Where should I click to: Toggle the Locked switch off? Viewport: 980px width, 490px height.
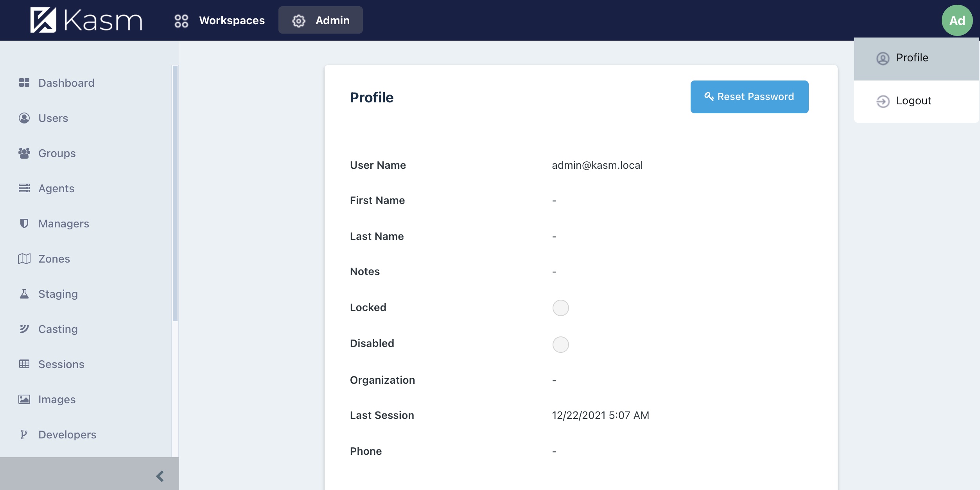point(561,308)
